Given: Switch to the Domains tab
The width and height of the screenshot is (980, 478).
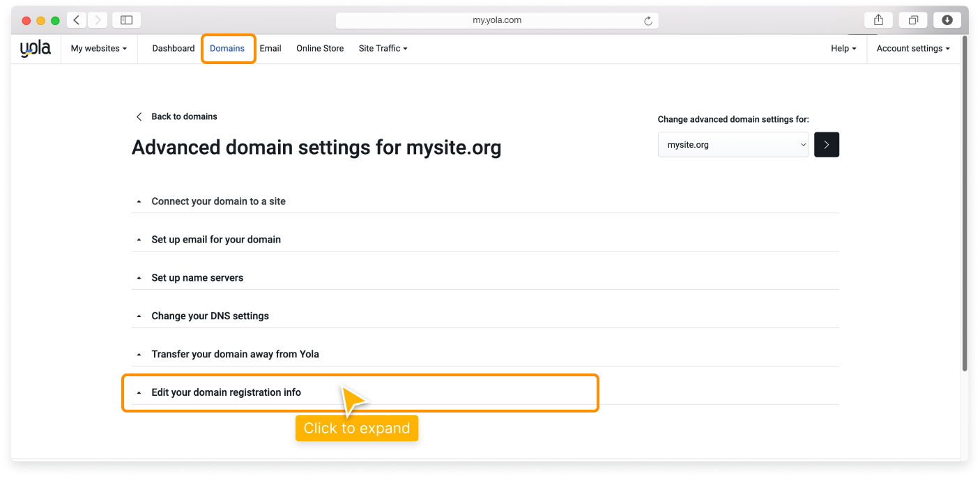Looking at the screenshot, I should click(227, 49).
